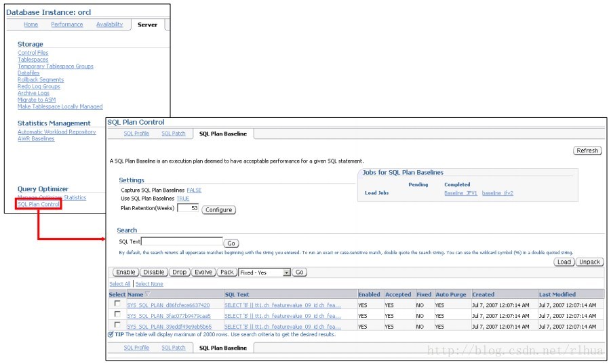
Task: Click TRUE link for Use SQL Plan Baselines
Action: 182,198
